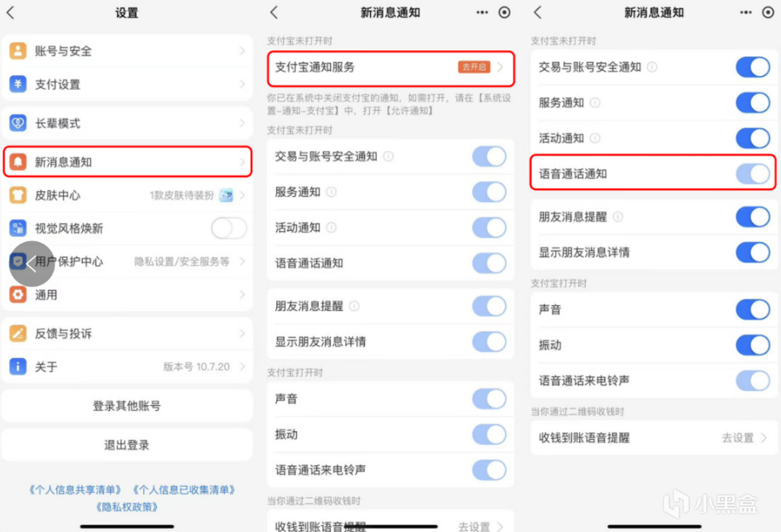Go back in right 新消息通知 screen
The image size is (781, 532).
[537, 13]
